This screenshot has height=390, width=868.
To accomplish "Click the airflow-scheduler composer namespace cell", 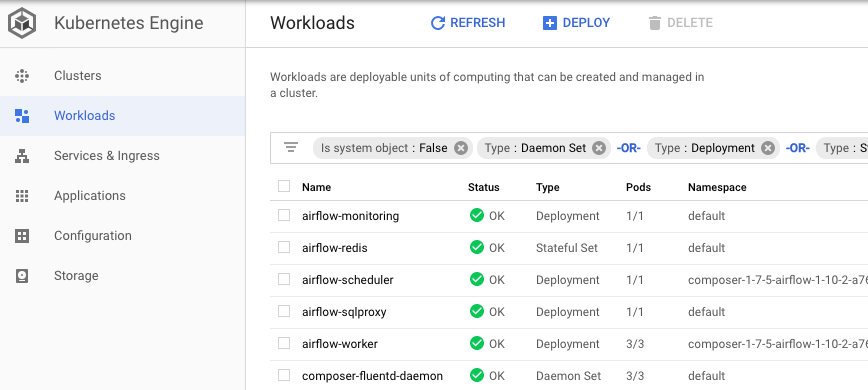I will pos(778,280).
